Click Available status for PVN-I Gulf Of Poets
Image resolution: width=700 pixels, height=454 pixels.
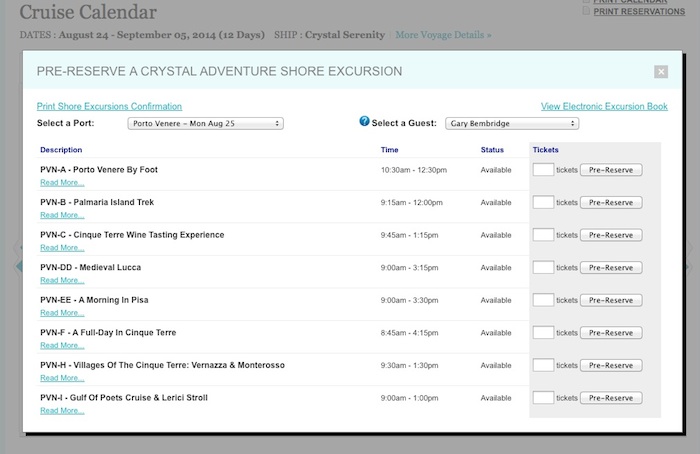(496, 398)
